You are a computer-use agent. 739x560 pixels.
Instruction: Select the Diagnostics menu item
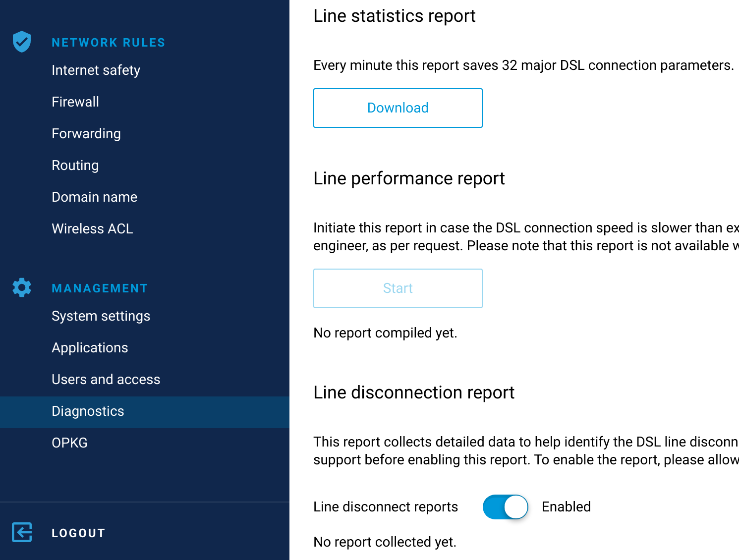tap(88, 411)
